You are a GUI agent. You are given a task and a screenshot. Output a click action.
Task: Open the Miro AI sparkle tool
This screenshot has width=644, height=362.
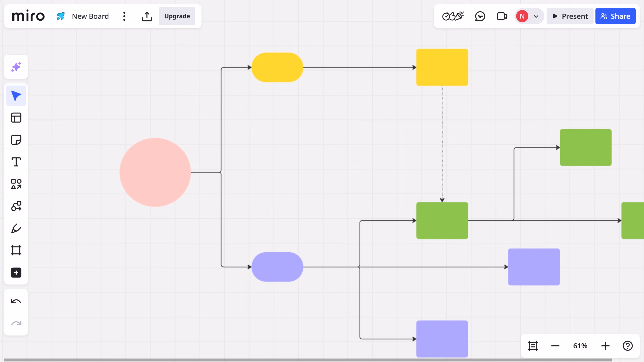click(16, 67)
